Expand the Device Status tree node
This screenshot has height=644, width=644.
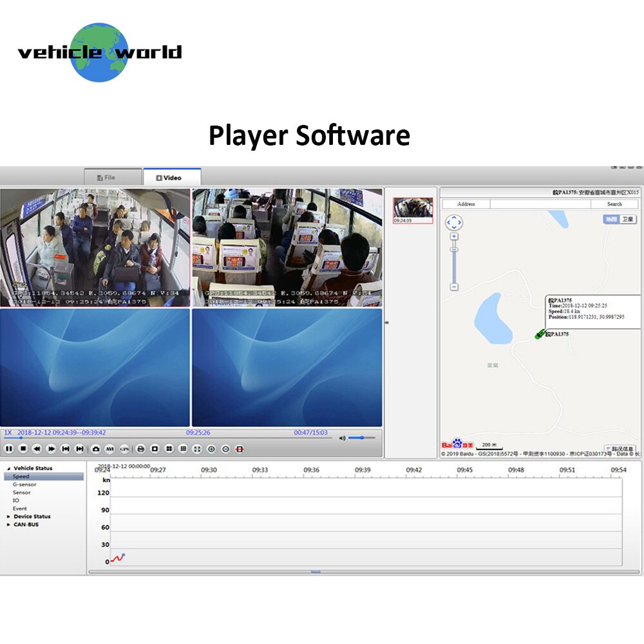tap(8, 516)
